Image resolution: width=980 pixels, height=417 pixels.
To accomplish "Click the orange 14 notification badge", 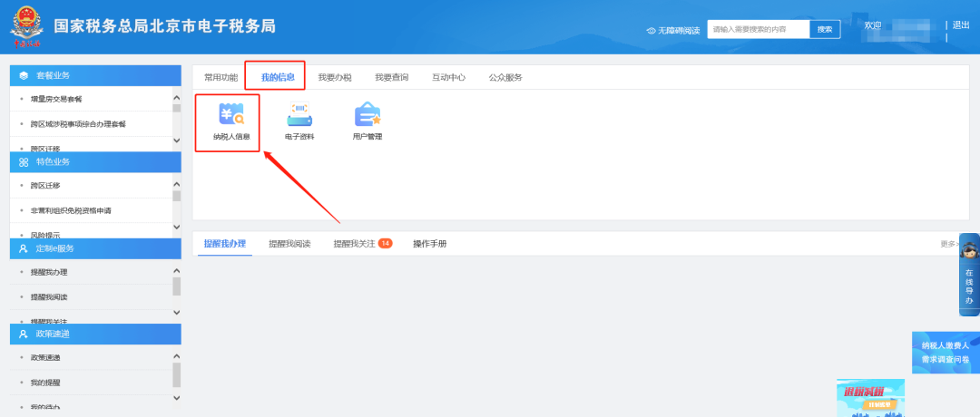I will pyautogui.click(x=385, y=243).
